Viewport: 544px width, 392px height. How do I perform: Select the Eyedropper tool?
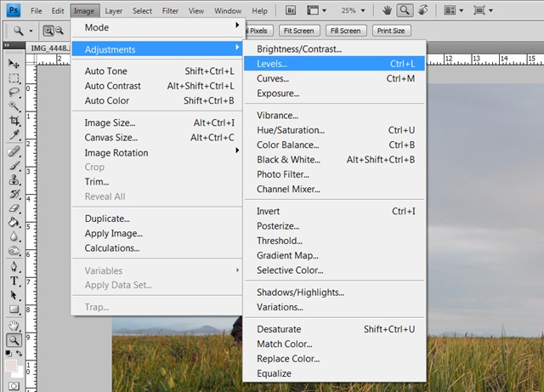coord(14,135)
